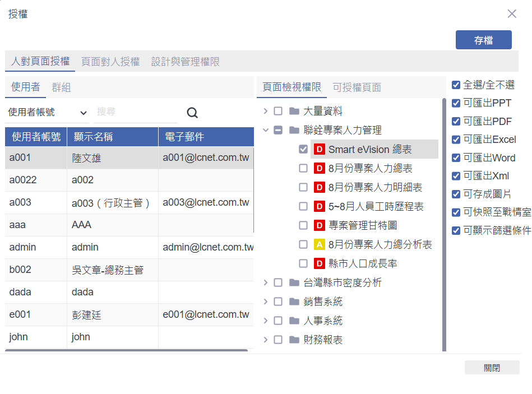Image resolution: width=532 pixels, height=394 pixels.
Task: Click the folder icon beside 財務報表
Action: click(x=294, y=340)
